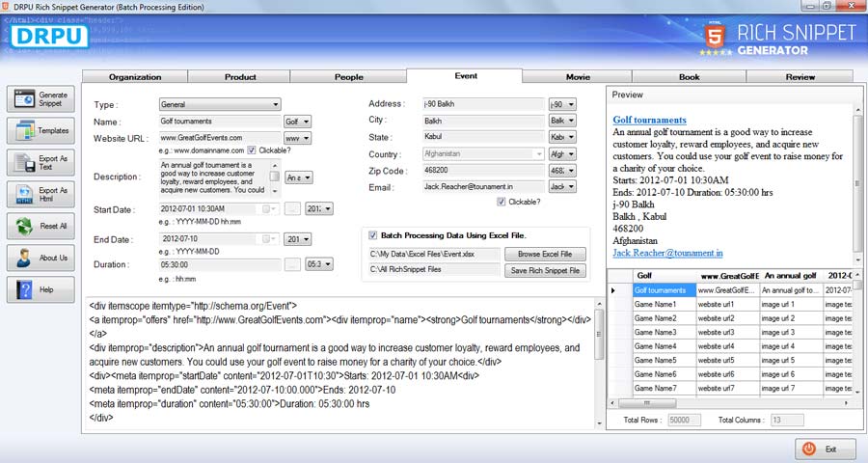
Task: Click the Name input field
Action: pos(220,122)
